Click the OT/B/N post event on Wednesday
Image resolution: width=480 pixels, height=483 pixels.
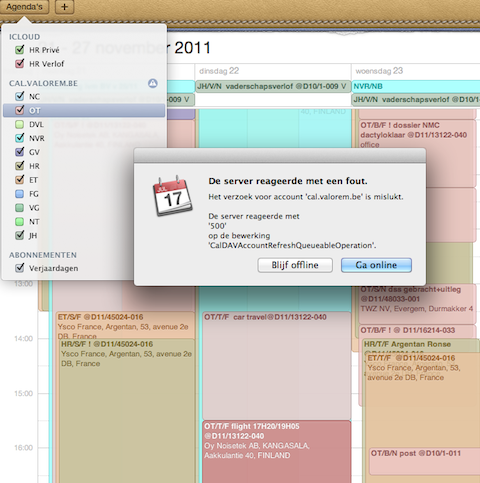tap(424, 462)
